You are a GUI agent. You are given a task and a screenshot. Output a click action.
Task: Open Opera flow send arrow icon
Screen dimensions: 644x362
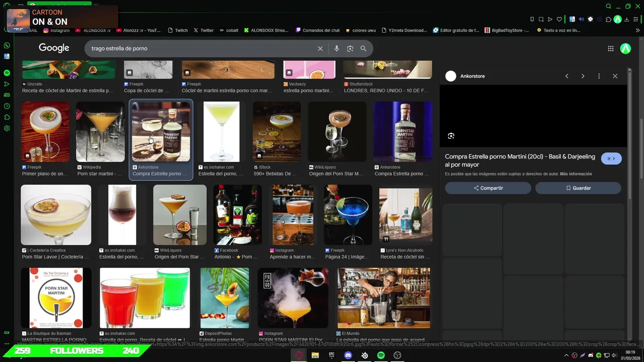pos(550,19)
